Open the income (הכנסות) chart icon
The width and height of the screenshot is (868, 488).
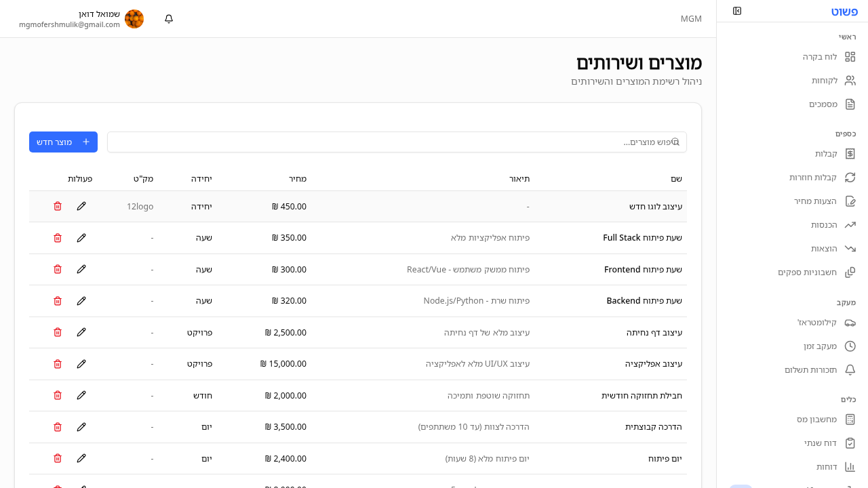point(850,224)
